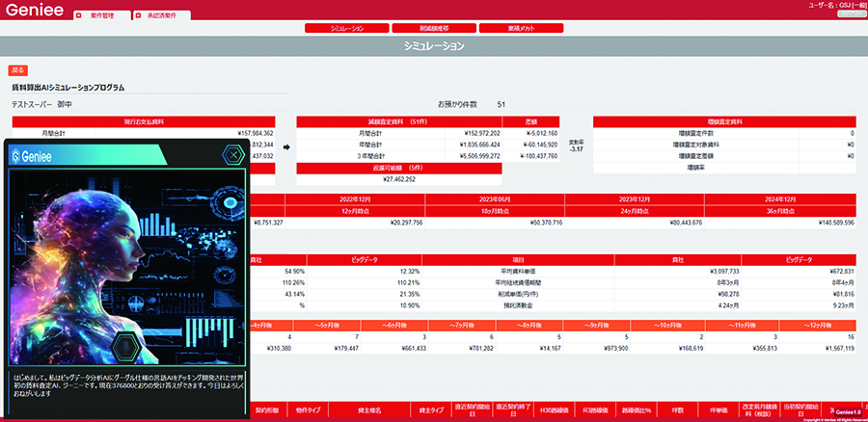Click the テストスーパー 御中 client name

coord(41,104)
